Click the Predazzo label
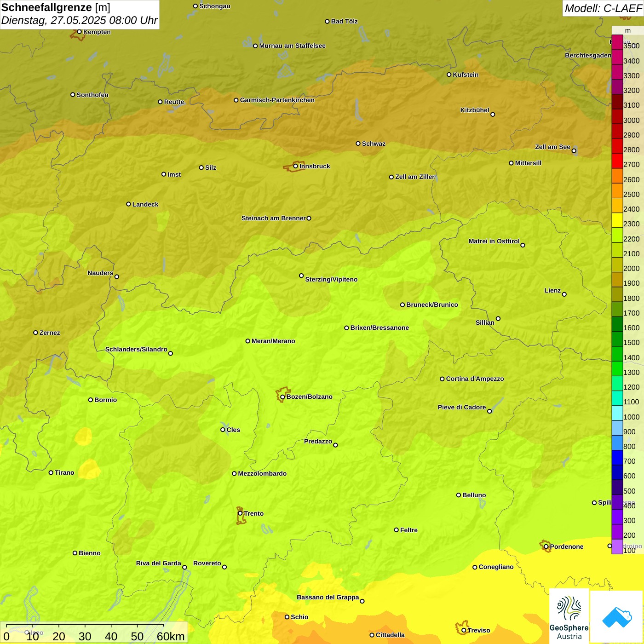 coord(318,441)
